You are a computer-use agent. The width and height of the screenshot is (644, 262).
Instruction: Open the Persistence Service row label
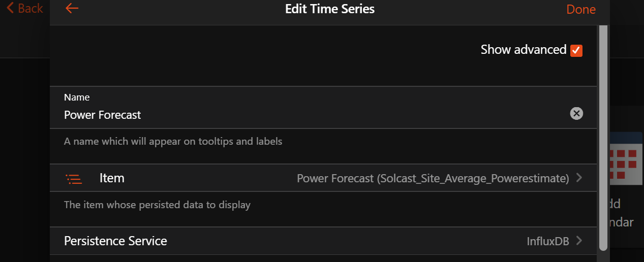pyautogui.click(x=115, y=241)
